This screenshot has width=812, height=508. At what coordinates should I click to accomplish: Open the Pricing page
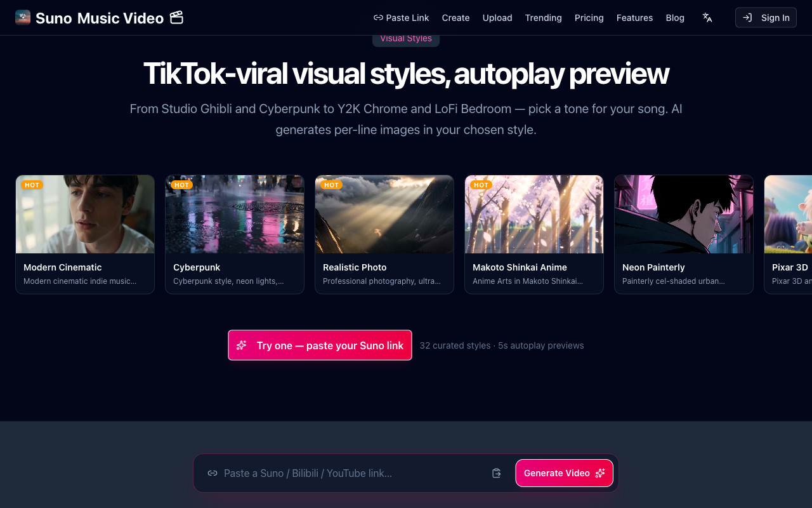point(589,18)
